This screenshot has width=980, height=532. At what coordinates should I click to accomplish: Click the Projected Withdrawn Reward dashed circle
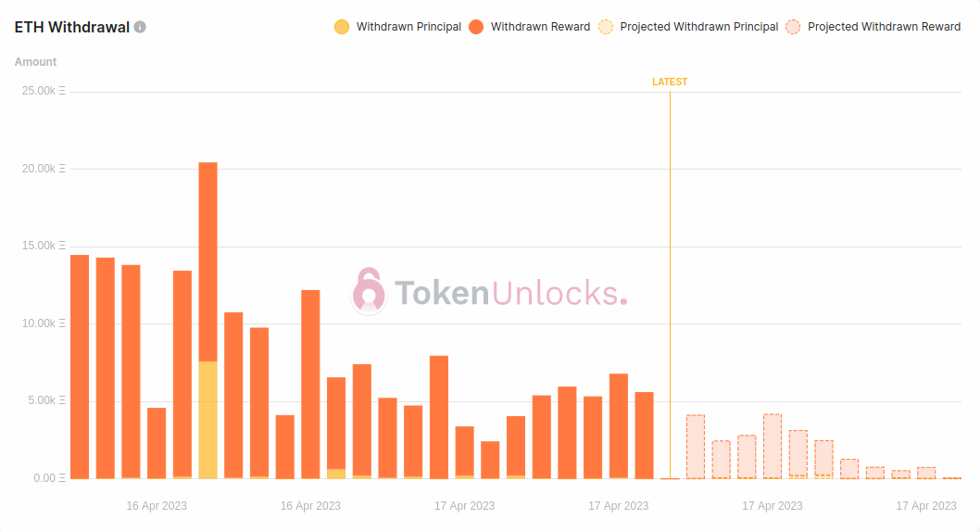(794, 27)
